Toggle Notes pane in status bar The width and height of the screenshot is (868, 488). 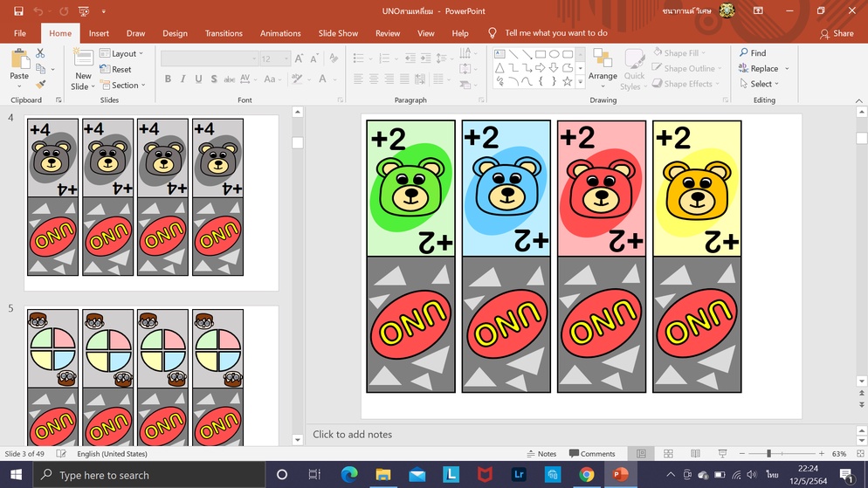point(541,454)
